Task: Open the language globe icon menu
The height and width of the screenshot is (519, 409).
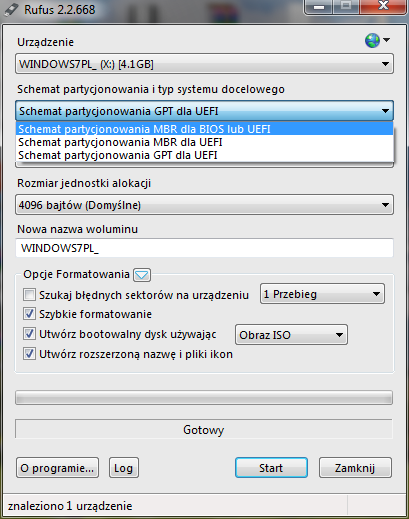Action: [x=372, y=41]
